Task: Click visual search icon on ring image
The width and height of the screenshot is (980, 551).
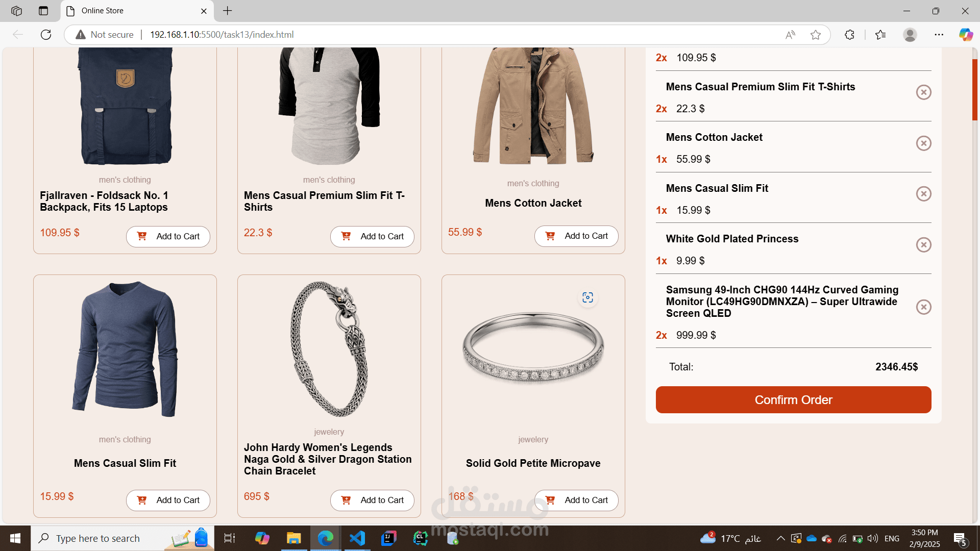Action: [587, 297]
